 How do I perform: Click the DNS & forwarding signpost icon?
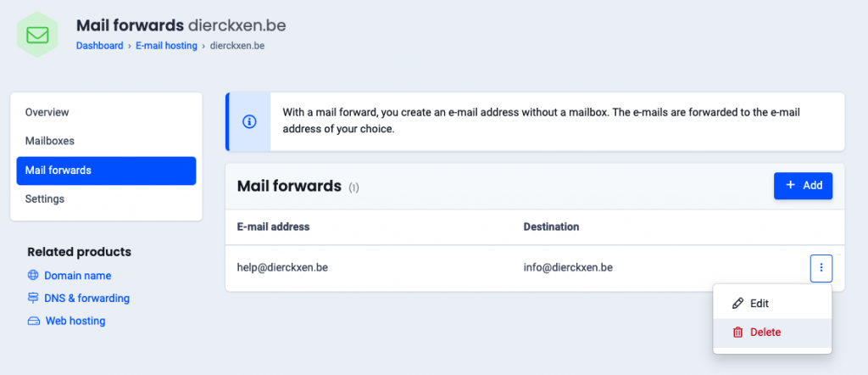pos(33,299)
